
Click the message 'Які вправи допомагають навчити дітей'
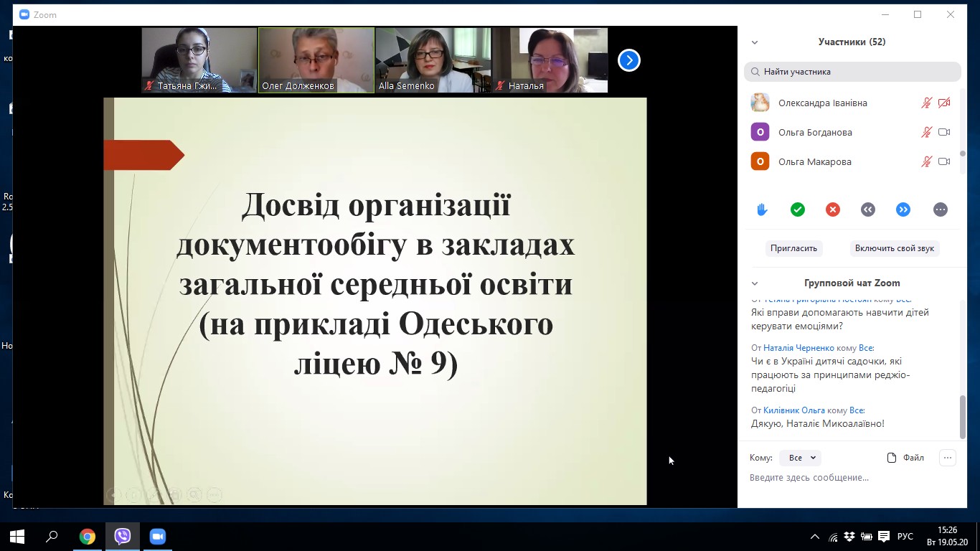tap(840, 319)
